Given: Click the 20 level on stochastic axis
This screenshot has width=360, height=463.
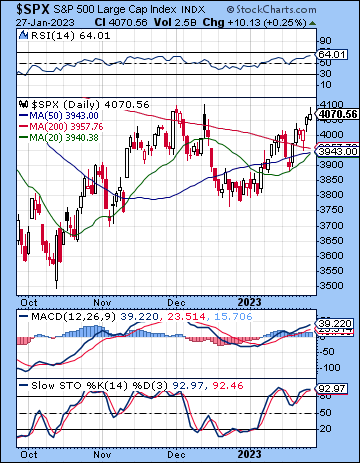Looking at the screenshot, I should pyautogui.click(x=325, y=428).
